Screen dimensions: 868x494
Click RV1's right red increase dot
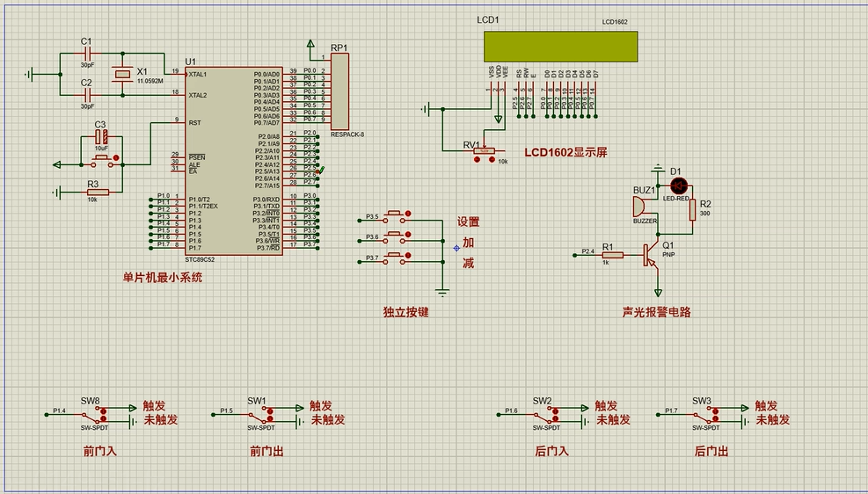click(491, 160)
